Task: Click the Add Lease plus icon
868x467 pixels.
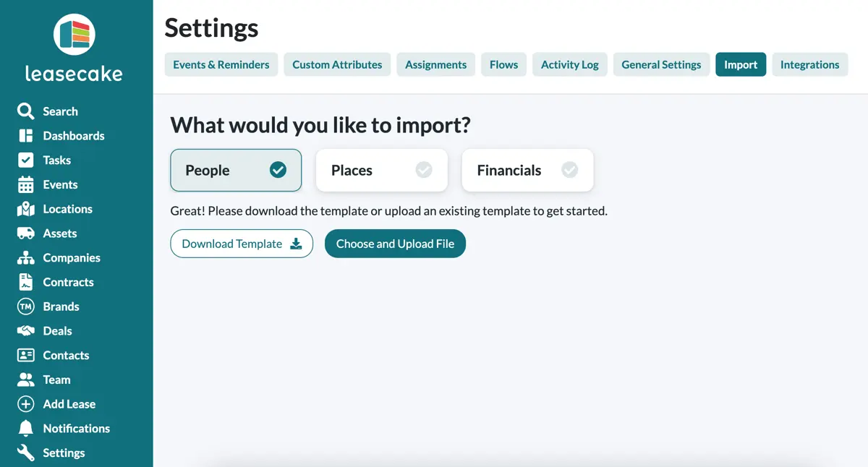Action: [x=26, y=404]
